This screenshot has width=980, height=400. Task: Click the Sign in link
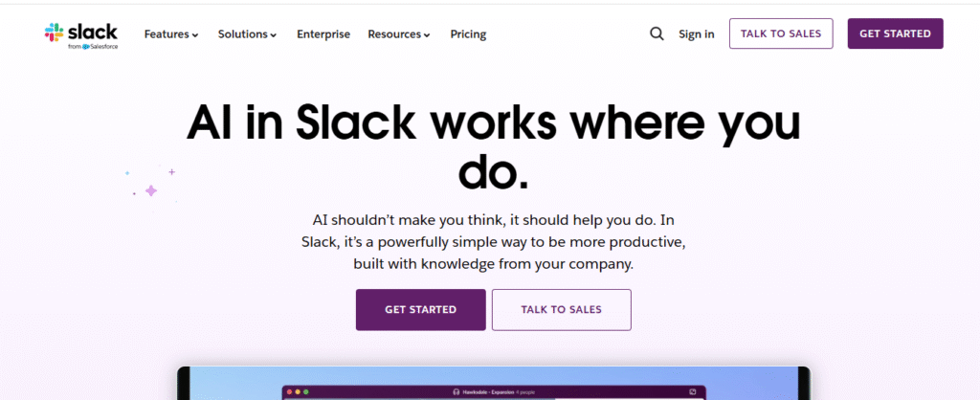pos(697,34)
